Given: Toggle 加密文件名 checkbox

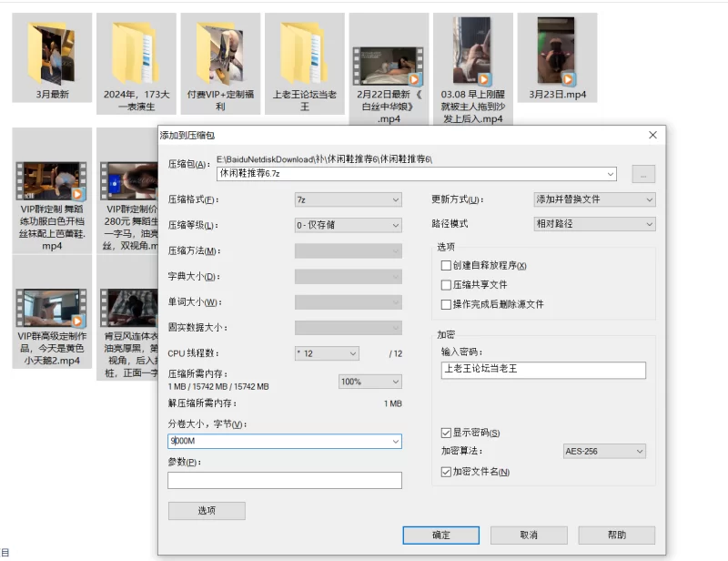Looking at the screenshot, I should tap(446, 472).
